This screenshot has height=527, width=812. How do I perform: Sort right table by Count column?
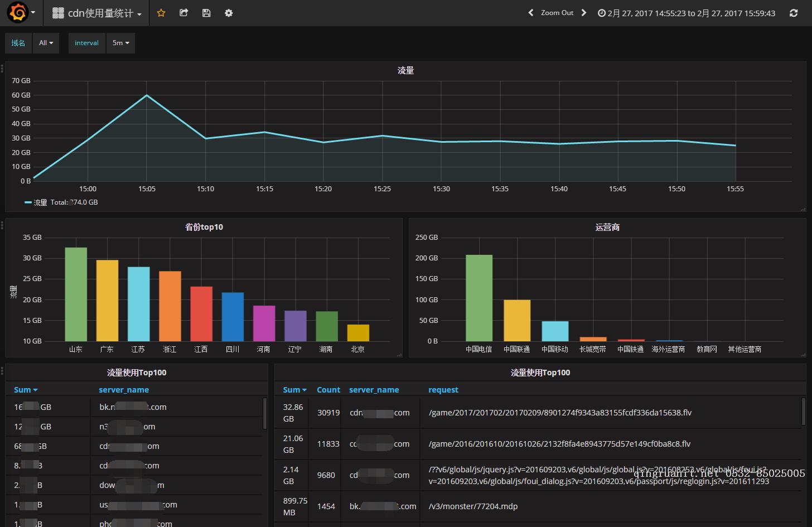tap(328, 390)
